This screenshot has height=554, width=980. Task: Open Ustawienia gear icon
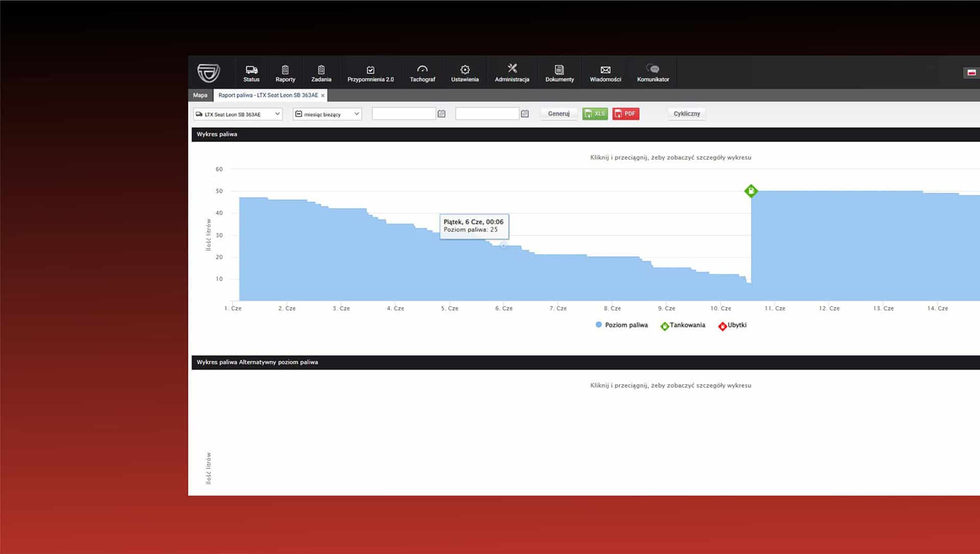click(464, 70)
